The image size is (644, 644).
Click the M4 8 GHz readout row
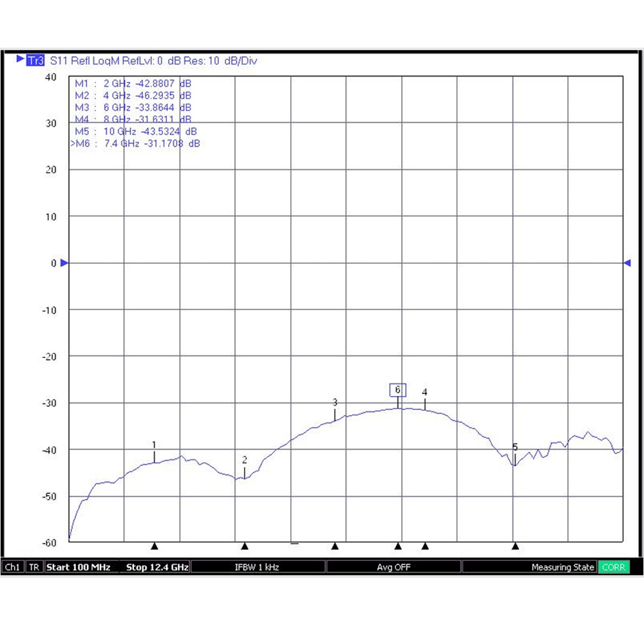(x=133, y=119)
